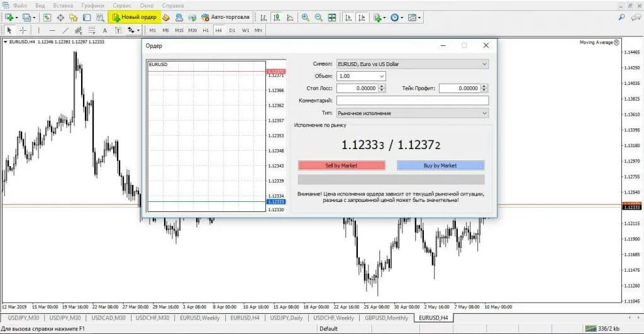The height and width of the screenshot is (334, 644).
Task: Toggle the Navigator panel star-folder icon
Action: tap(74, 17)
